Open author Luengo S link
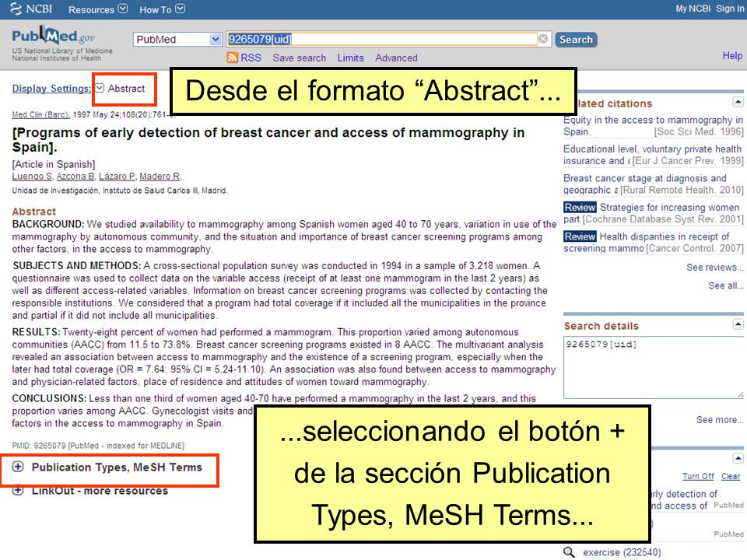Viewport: 747px width, 560px height. [x=32, y=177]
